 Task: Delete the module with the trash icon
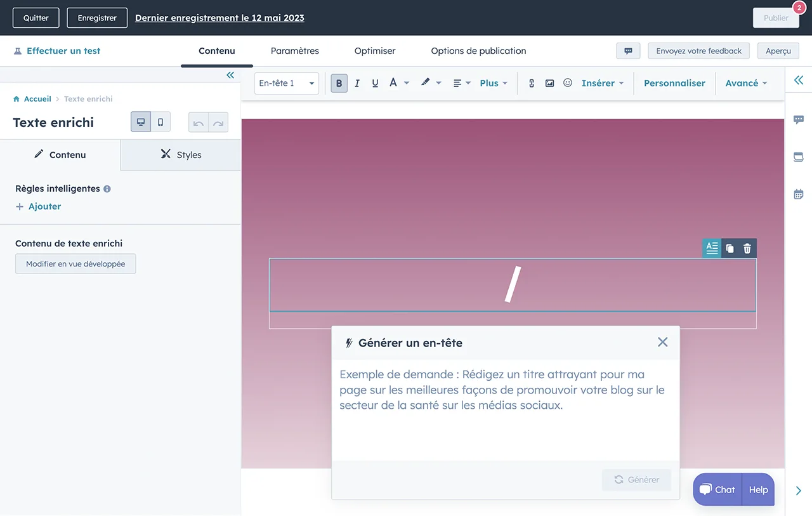tap(747, 249)
